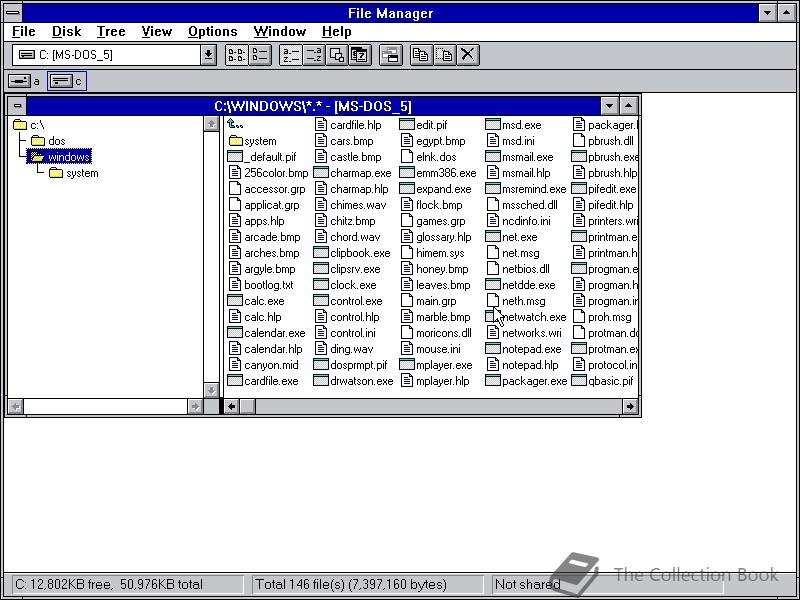Click the view by Name only toolbar button

pyautogui.click(x=236, y=55)
